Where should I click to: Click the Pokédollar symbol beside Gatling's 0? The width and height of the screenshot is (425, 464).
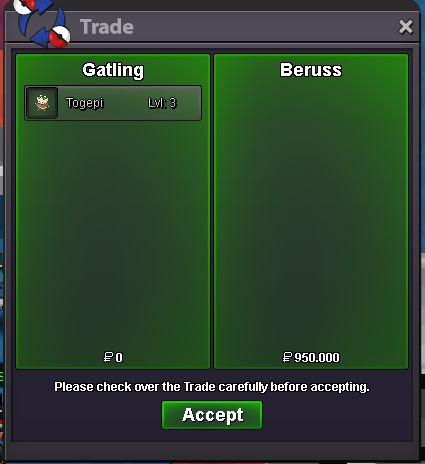[x=109, y=357]
